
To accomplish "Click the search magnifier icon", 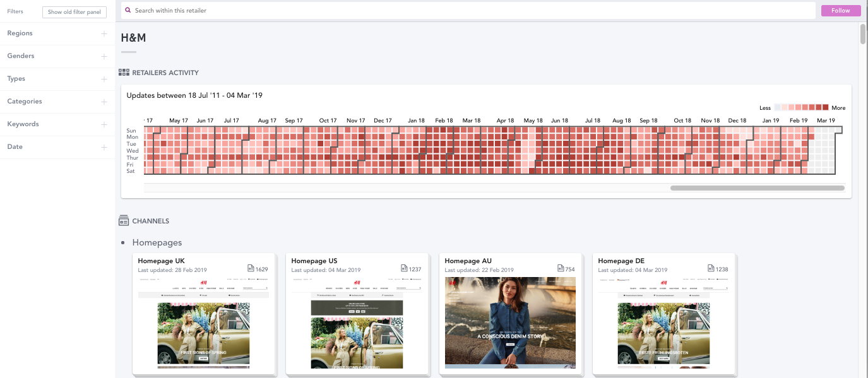I will point(128,10).
